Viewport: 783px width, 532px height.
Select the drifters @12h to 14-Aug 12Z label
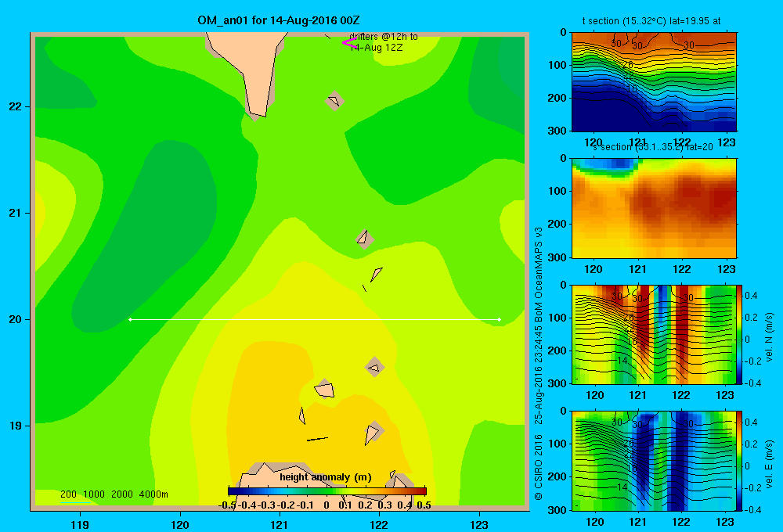tap(384, 42)
